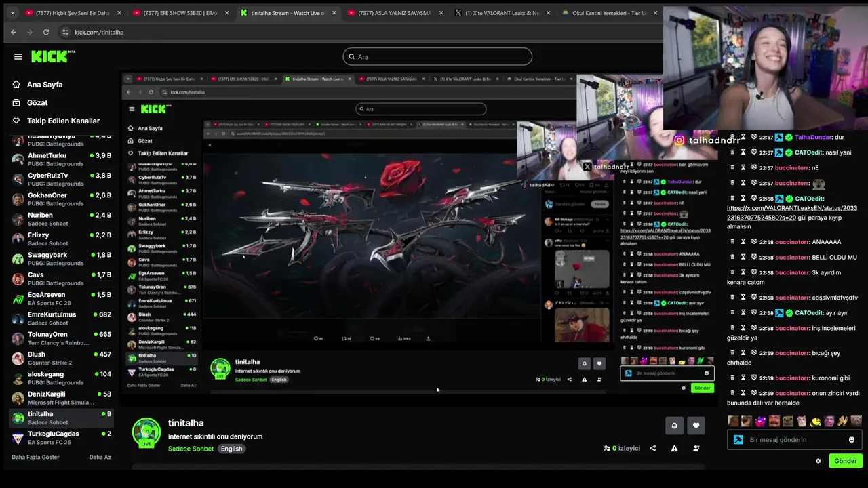Open AhmetTurku channel in sidebar
This screenshot has width=868, height=488.
[61, 159]
